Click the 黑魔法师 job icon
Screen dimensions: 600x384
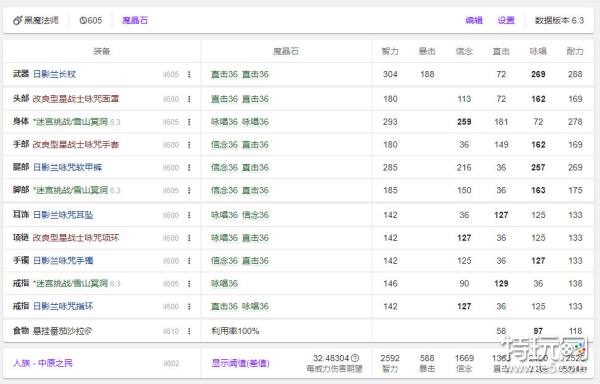click(x=17, y=20)
